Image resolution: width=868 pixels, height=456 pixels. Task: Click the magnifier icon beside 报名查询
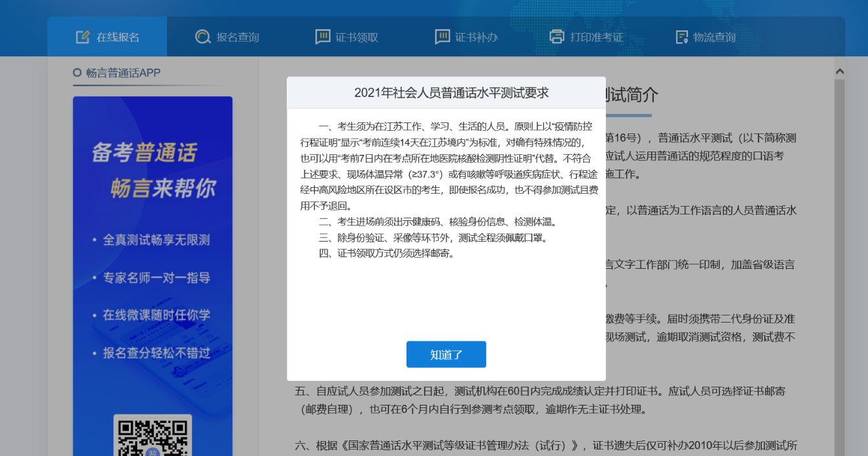(203, 37)
